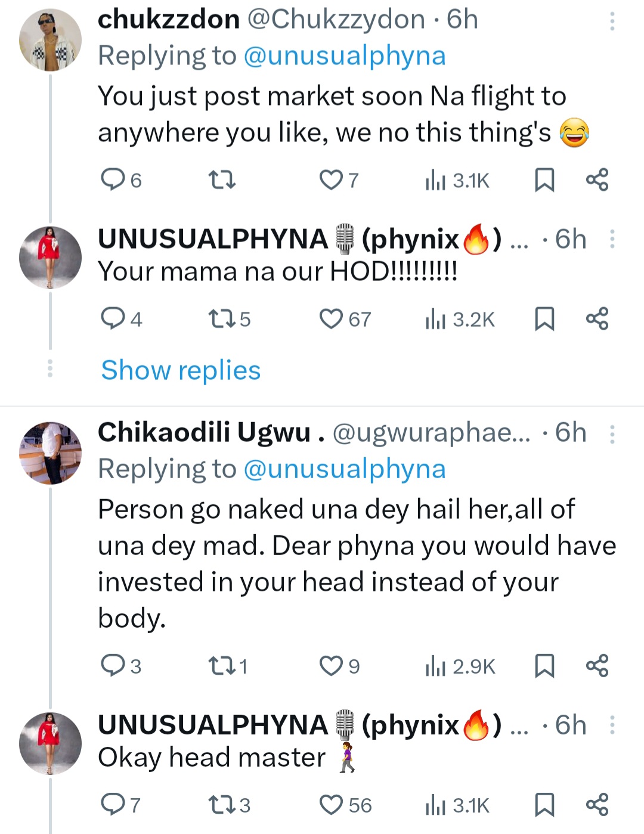Bookmark the "Your mama na our HOD" tweet

tap(544, 319)
